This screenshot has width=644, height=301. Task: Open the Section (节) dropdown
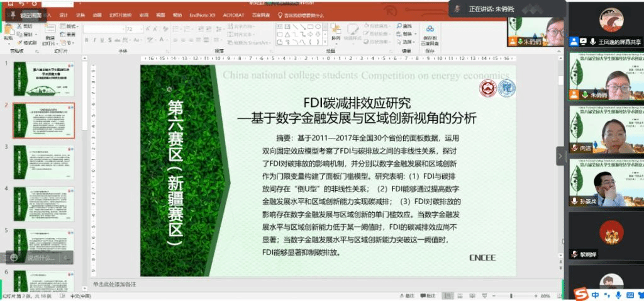tap(68, 43)
